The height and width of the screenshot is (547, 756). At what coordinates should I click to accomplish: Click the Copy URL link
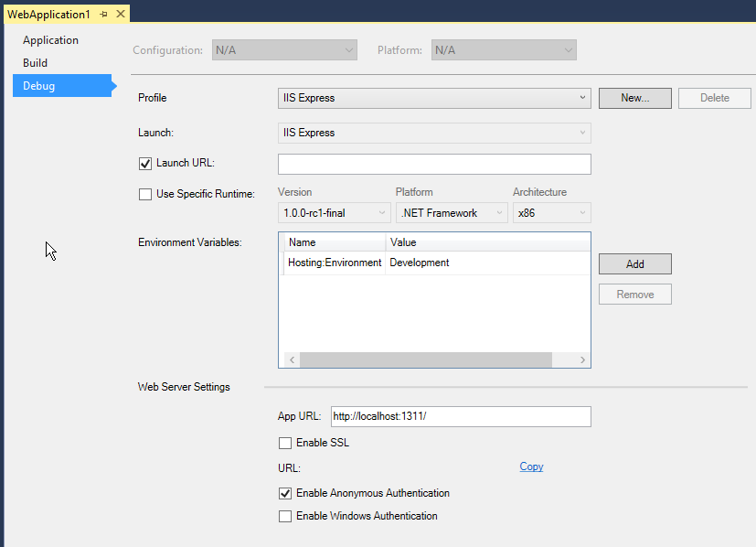coord(531,467)
